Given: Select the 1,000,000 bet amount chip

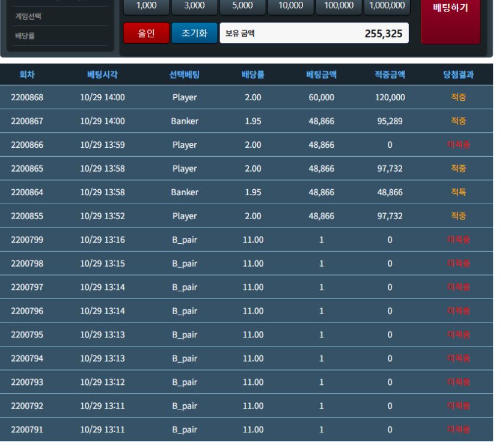Looking at the screenshot, I should (x=387, y=7).
